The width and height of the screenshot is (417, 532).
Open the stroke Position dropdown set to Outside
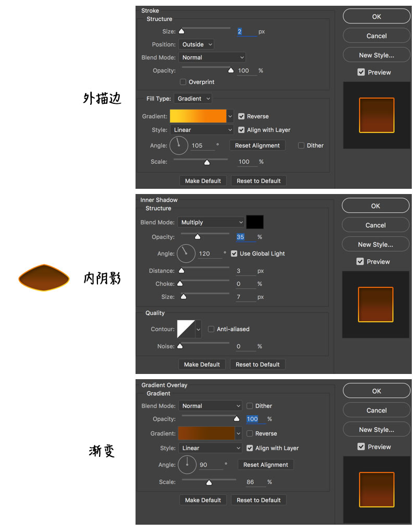coord(196,44)
